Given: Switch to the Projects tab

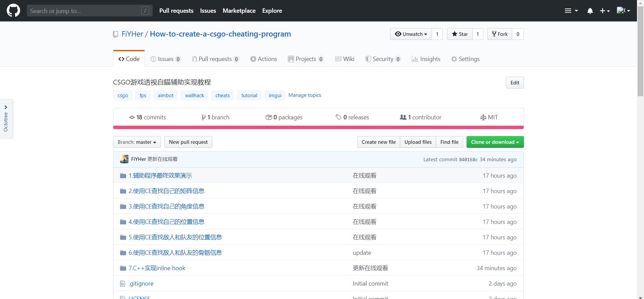Looking at the screenshot, I should coord(306,59).
